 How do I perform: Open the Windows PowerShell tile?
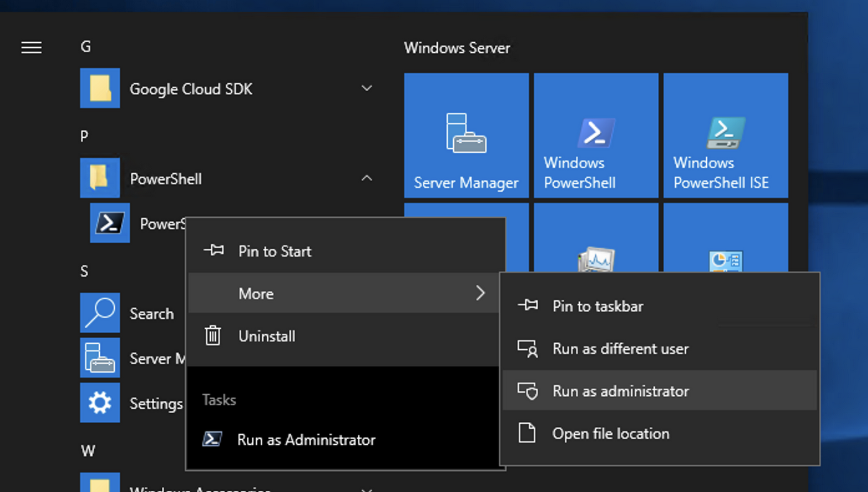tap(596, 135)
